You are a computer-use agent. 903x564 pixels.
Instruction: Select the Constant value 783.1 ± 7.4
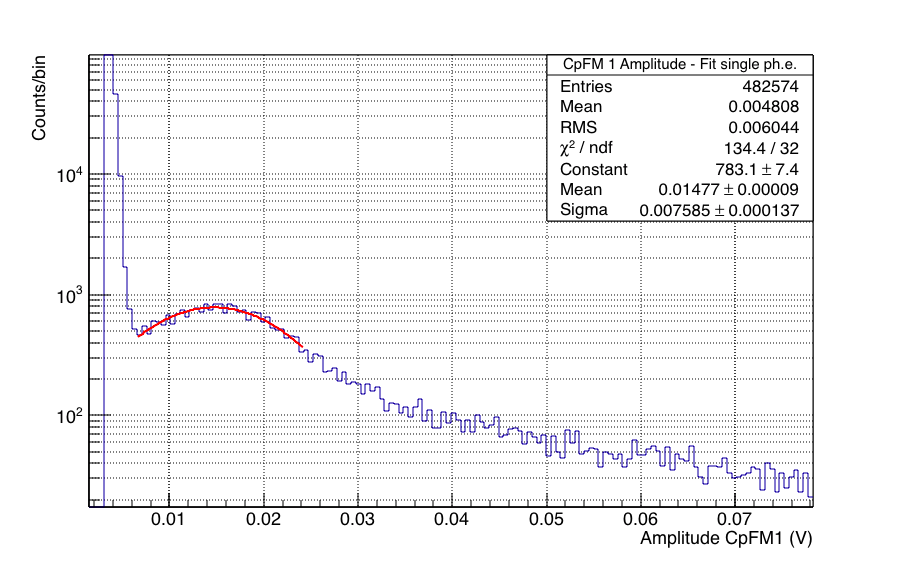click(757, 169)
